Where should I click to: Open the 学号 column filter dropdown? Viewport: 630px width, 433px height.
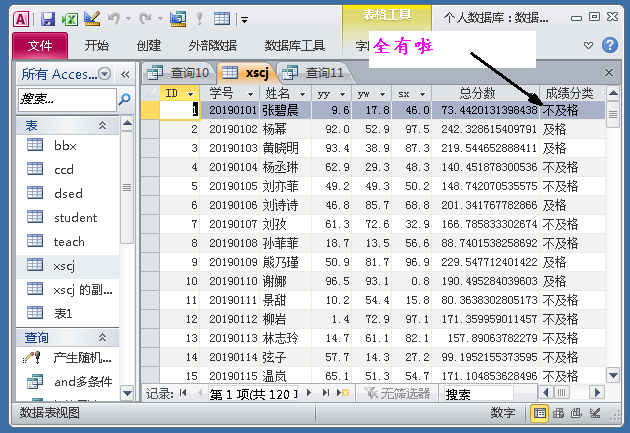250,94
